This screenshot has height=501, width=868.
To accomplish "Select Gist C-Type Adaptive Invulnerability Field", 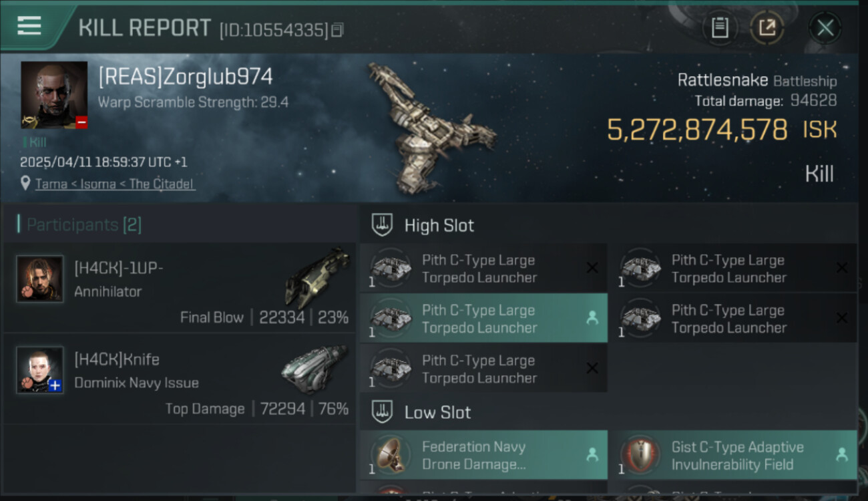I will click(x=733, y=455).
